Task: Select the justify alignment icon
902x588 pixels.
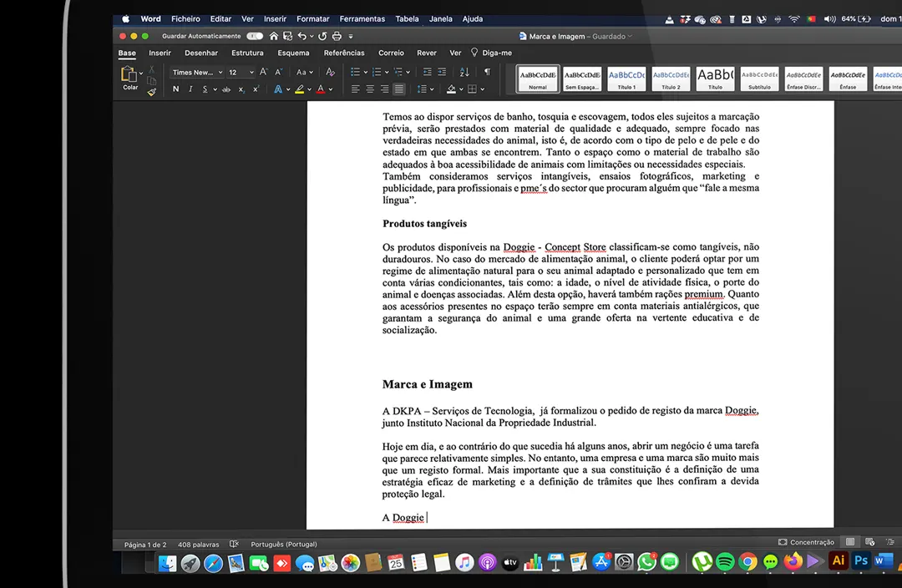Action: click(399, 89)
